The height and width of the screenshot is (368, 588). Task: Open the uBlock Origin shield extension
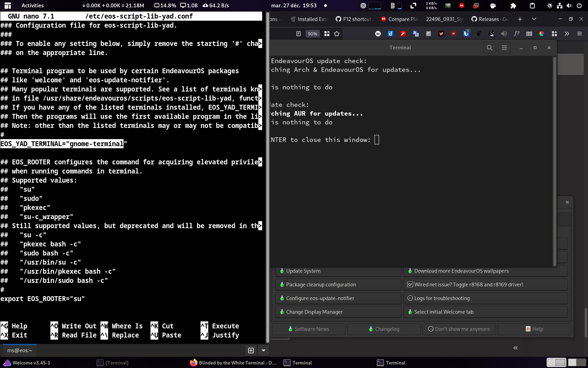tap(454, 34)
